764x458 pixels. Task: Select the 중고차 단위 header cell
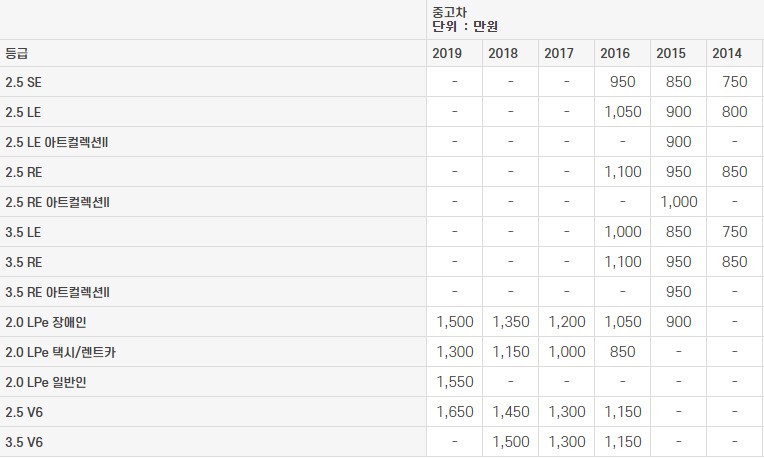point(594,19)
